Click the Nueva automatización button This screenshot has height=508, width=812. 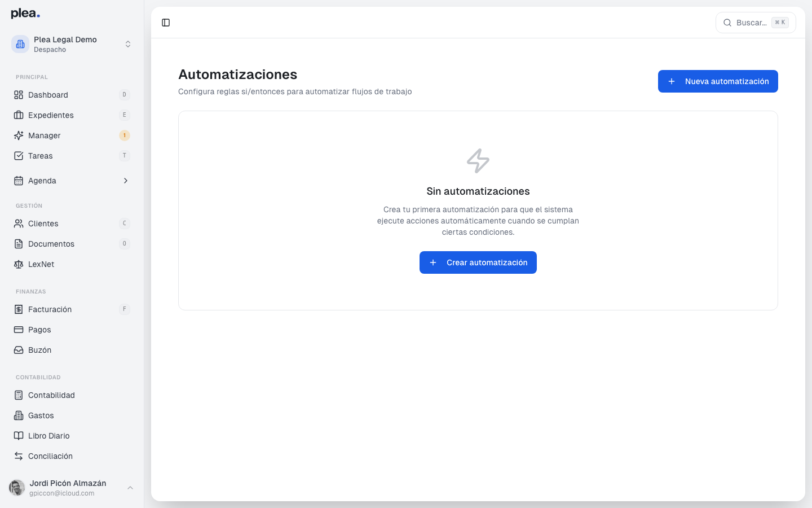tap(718, 81)
